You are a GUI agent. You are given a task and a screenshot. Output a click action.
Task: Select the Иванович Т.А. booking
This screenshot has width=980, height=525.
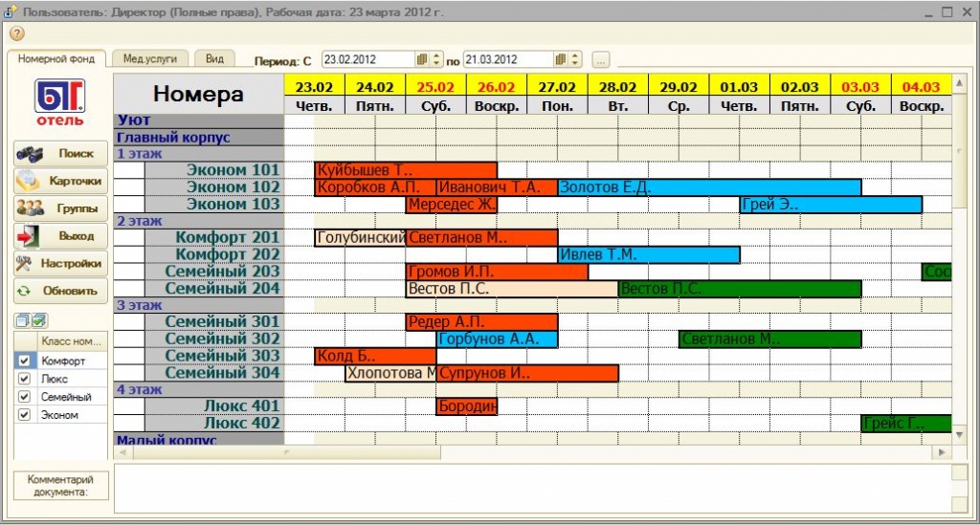[x=497, y=187]
